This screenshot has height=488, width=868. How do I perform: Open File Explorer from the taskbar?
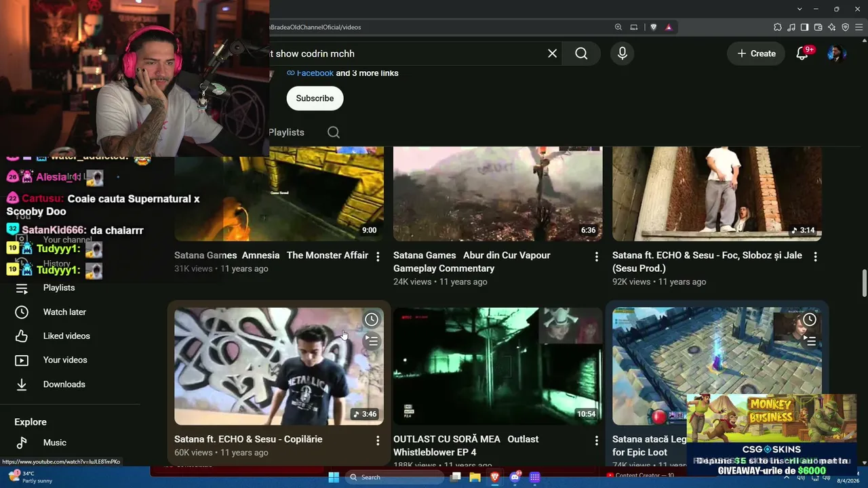click(x=475, y=477)
